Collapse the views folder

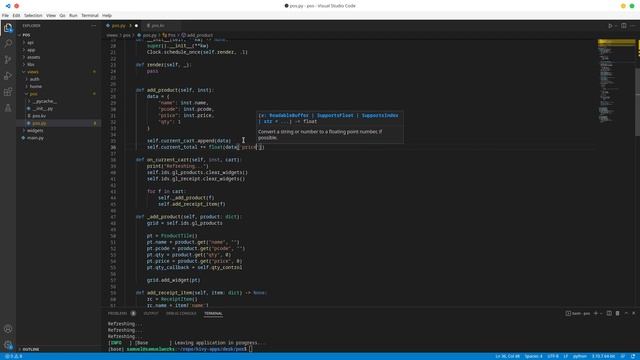click(30, 72)
